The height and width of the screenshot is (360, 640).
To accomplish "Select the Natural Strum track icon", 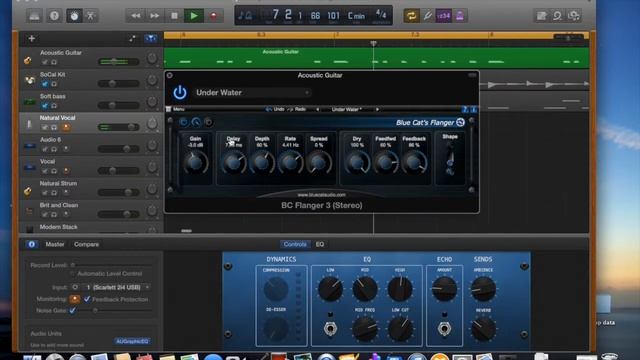I will click(28, 191).
